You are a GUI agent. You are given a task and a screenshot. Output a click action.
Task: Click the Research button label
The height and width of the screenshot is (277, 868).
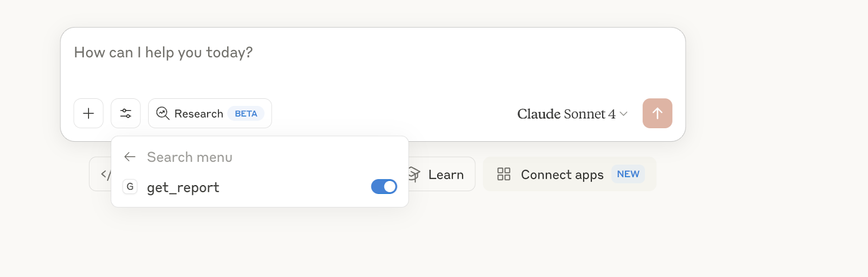point(199,114)
